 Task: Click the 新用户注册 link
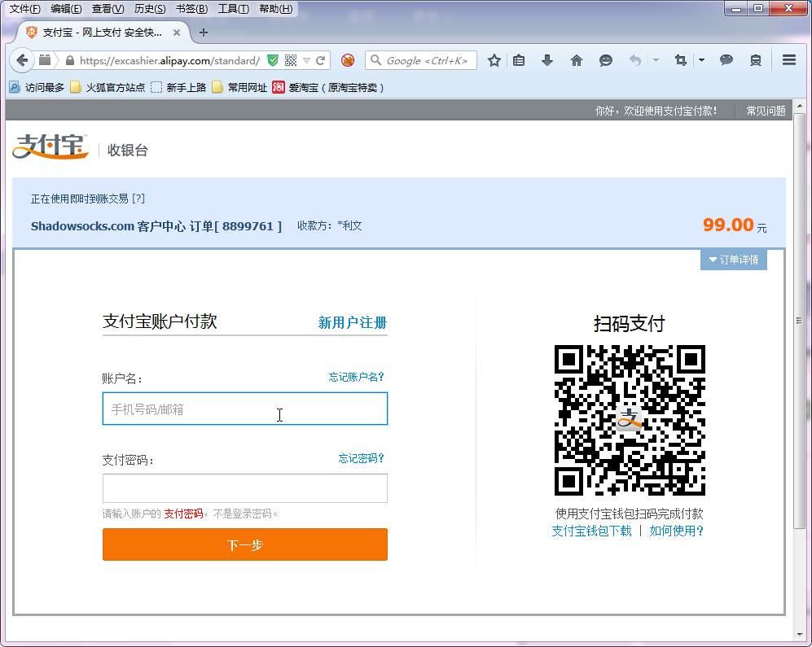point(352,323)
